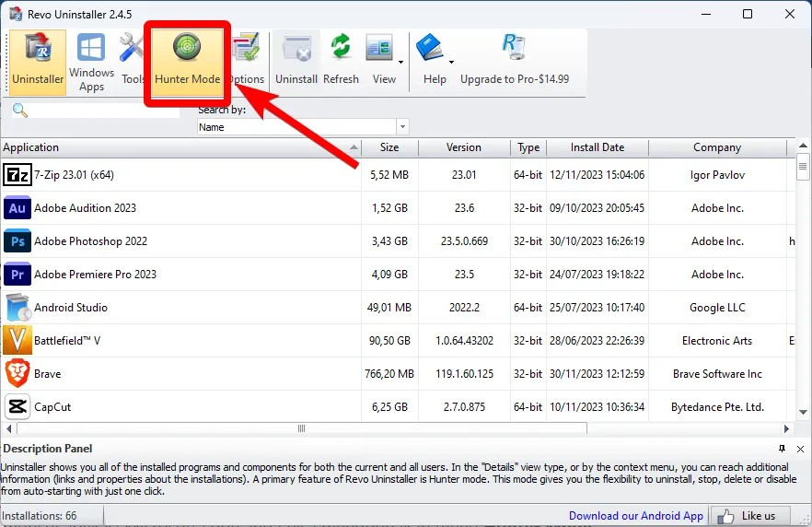Sort by the Application column header
This screenshot has height=527, width=812.
(180, 147)
